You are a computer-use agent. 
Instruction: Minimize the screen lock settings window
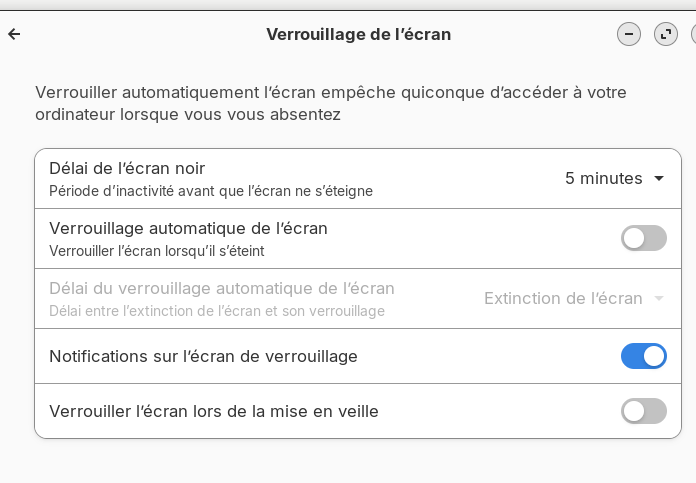tap(629, 34)
